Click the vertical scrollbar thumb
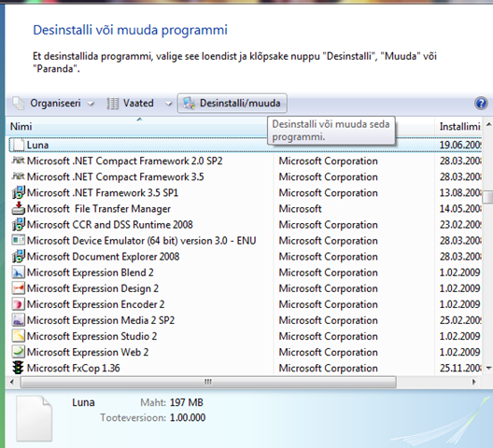 pyautogui.click(x=488, y=197)
